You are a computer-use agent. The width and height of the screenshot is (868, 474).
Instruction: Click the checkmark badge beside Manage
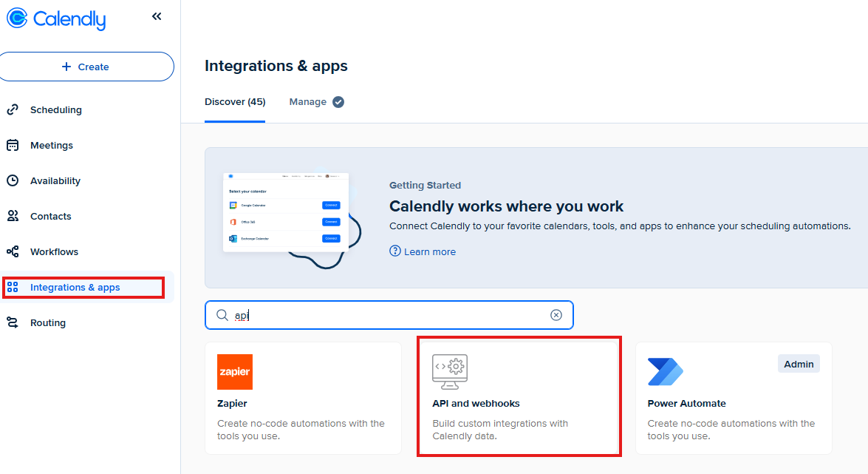point(338,102)
